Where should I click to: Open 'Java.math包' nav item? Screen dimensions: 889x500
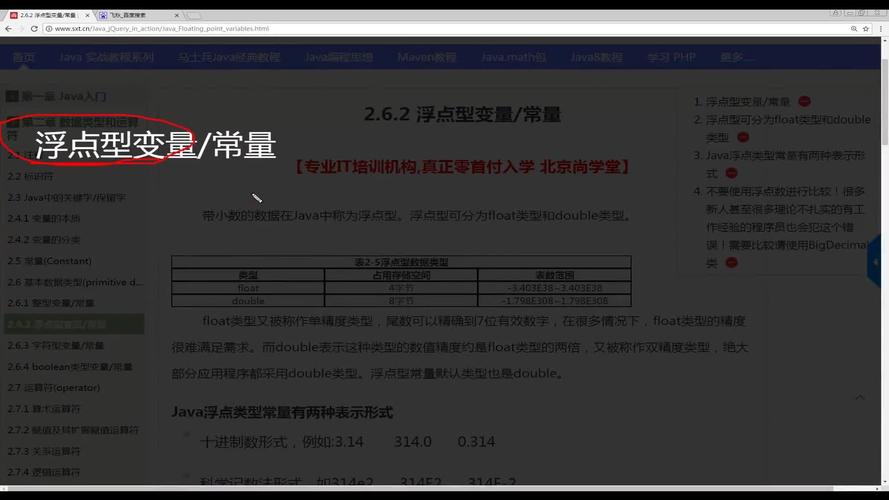click(513, 57)
